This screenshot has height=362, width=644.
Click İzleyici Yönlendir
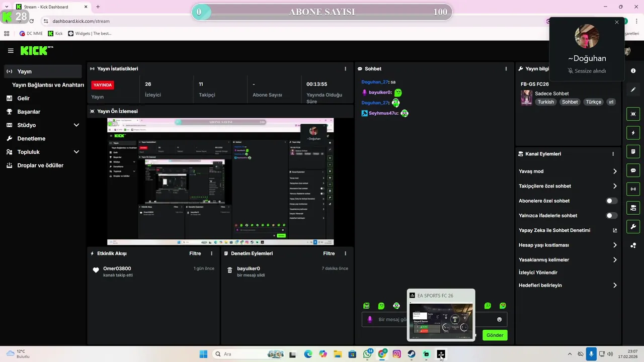point(538,273)
